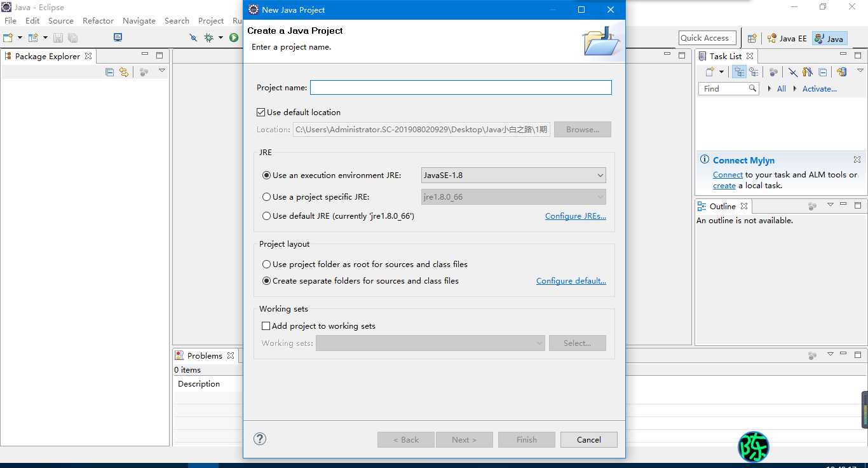
Task: Click the Project name input field
Action: pos(461,87)
